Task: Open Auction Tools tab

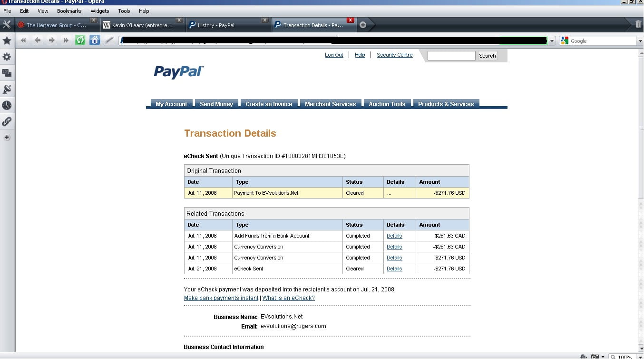Action: [387, 104]
